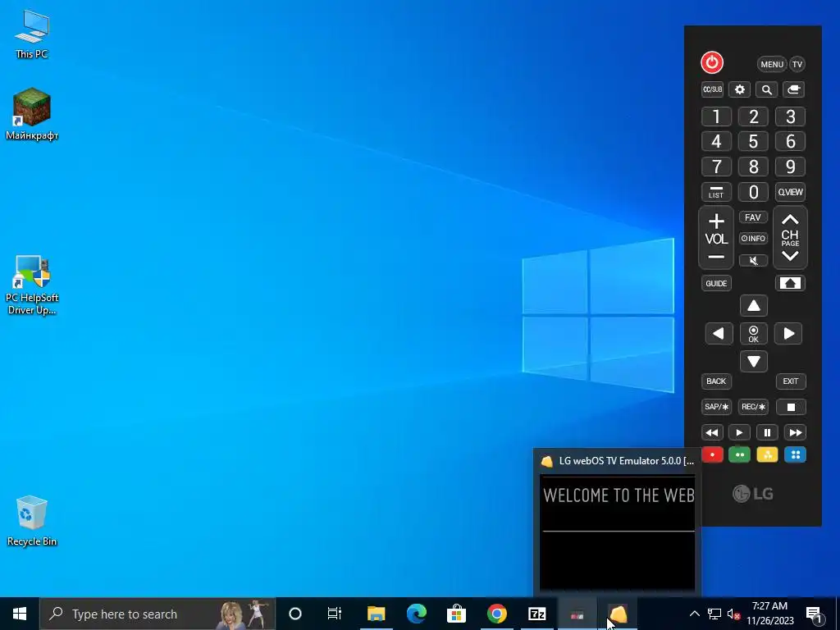
Task: Click the stop button on remote
Action: click(791, 407)
